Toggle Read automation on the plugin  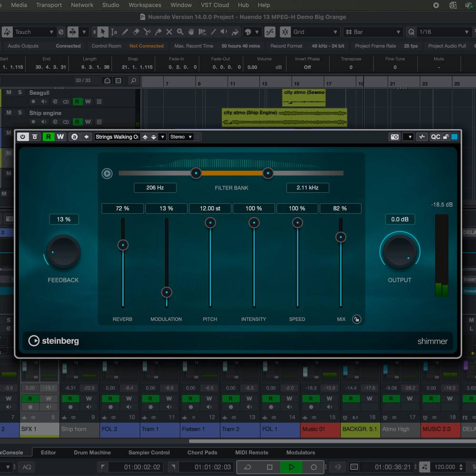(48, 137)
